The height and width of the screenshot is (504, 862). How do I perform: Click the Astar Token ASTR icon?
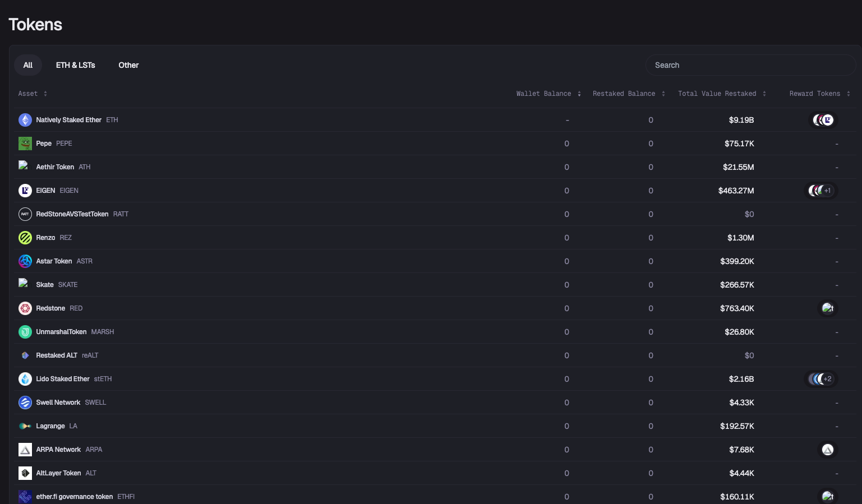(x=25, y=261)
